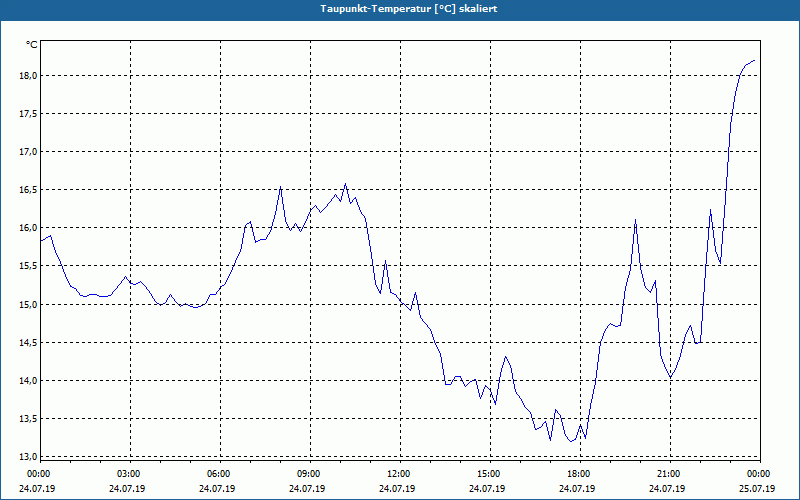800x500 pixels.
Task: Click the 12:00 time label
Action: tap(398, 474)
